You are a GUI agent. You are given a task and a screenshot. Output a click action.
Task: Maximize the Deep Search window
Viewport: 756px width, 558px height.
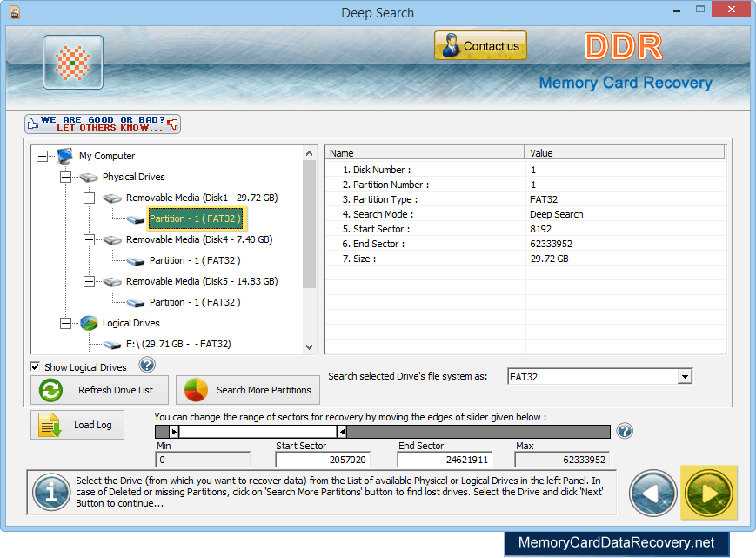click(x=700, y=10)
